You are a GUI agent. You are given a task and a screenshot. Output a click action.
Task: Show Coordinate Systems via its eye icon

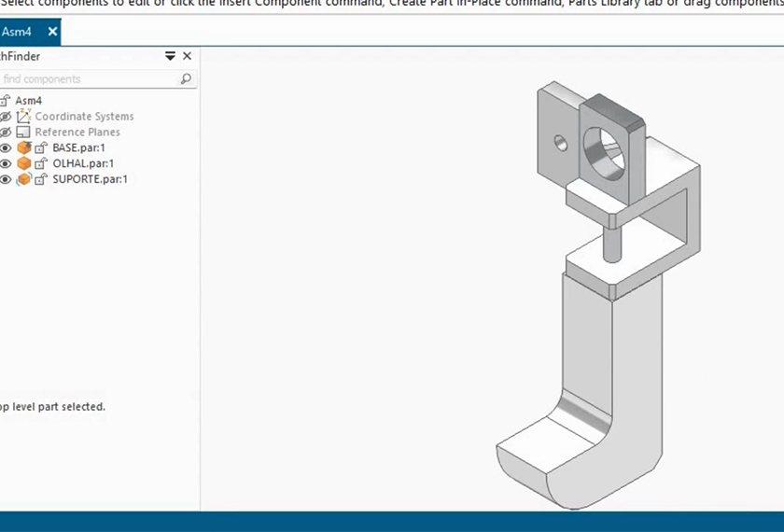6,117
